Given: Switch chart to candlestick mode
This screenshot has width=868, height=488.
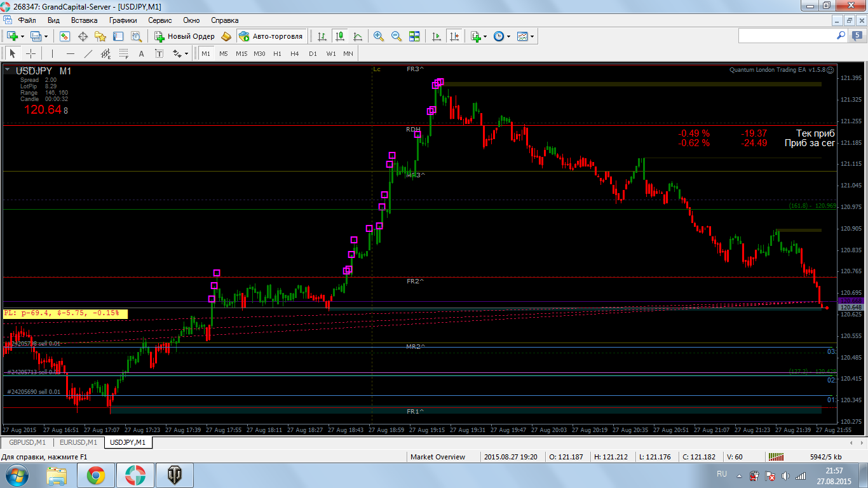Looking at the screenshot, I should pos(340,36).
